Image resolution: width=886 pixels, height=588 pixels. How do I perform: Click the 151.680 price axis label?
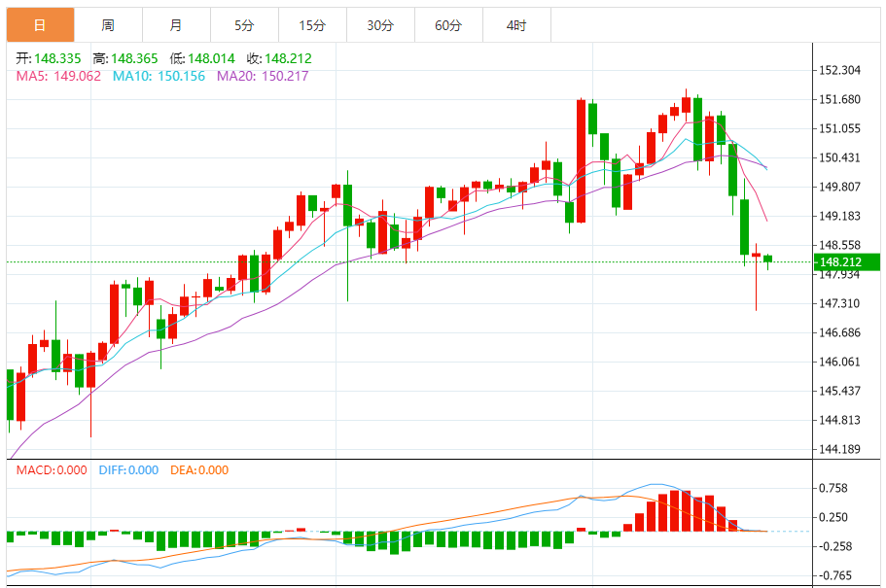(x=839, y=99)
